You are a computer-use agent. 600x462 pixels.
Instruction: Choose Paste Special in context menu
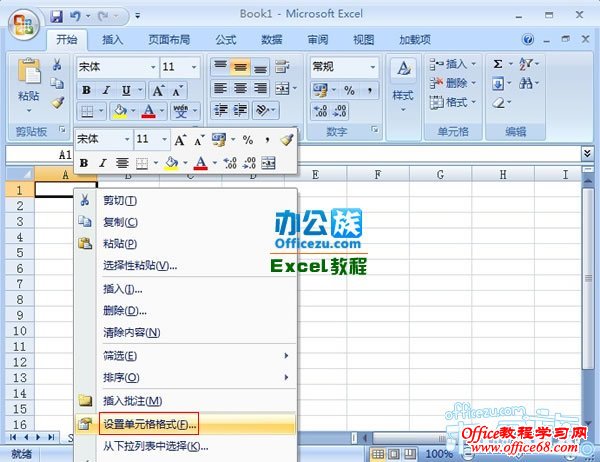[x=186, y=265]
